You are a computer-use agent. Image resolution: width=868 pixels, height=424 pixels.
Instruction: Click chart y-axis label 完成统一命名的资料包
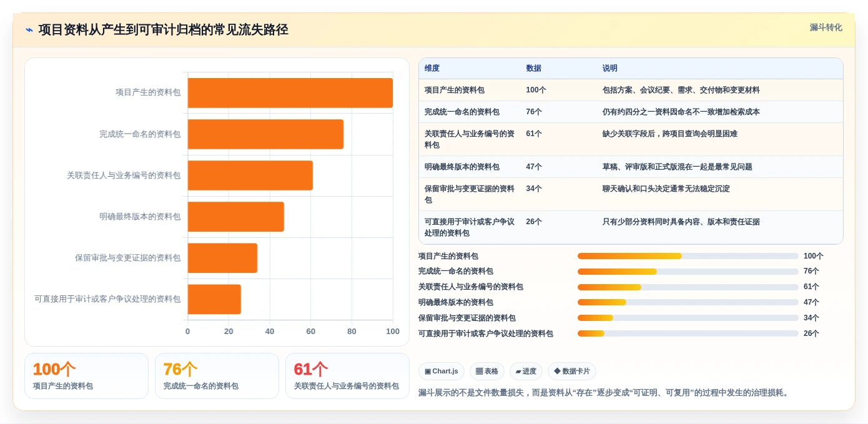point(140,134)
